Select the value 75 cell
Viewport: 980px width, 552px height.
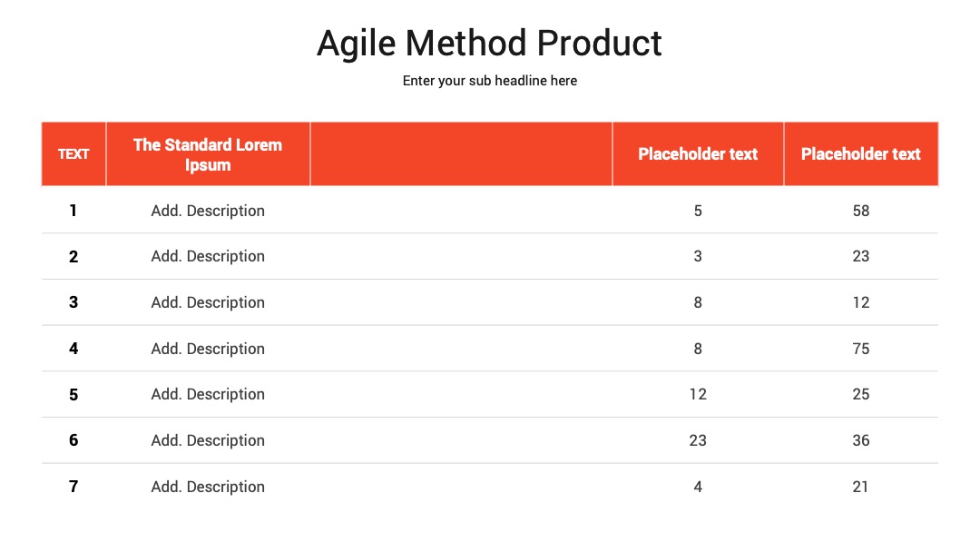tap(861, 349)
